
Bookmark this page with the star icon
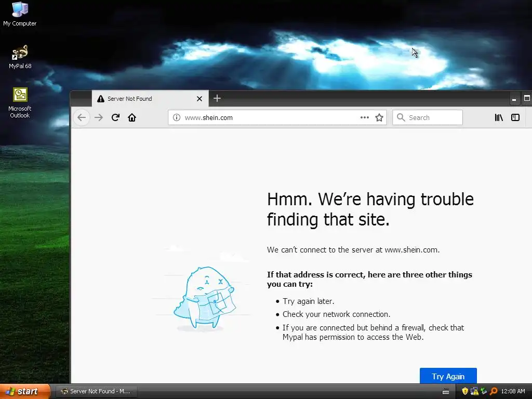(x=379, y=117)
